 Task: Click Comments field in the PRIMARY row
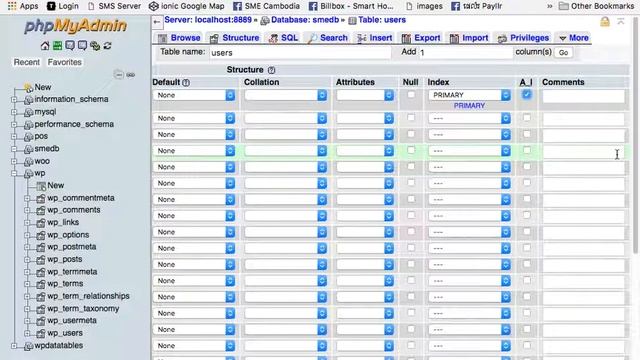click(x=583, y=96)
